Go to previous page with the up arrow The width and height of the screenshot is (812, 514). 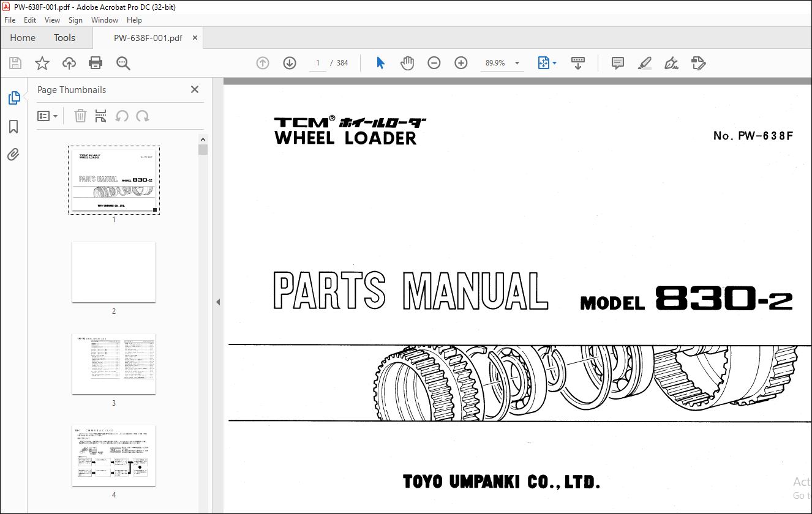pos(263,63)
